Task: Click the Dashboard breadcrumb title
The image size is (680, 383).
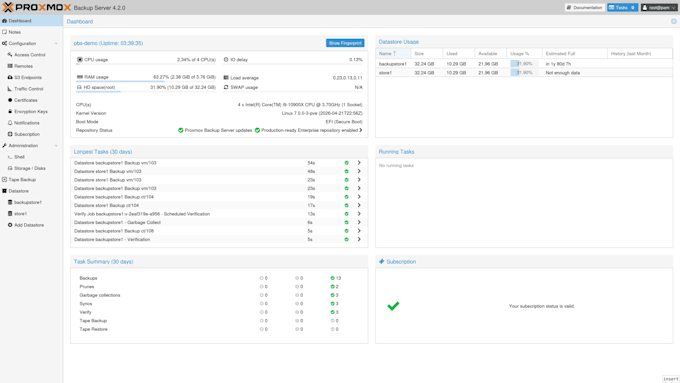Action: (x=80, y=21)
